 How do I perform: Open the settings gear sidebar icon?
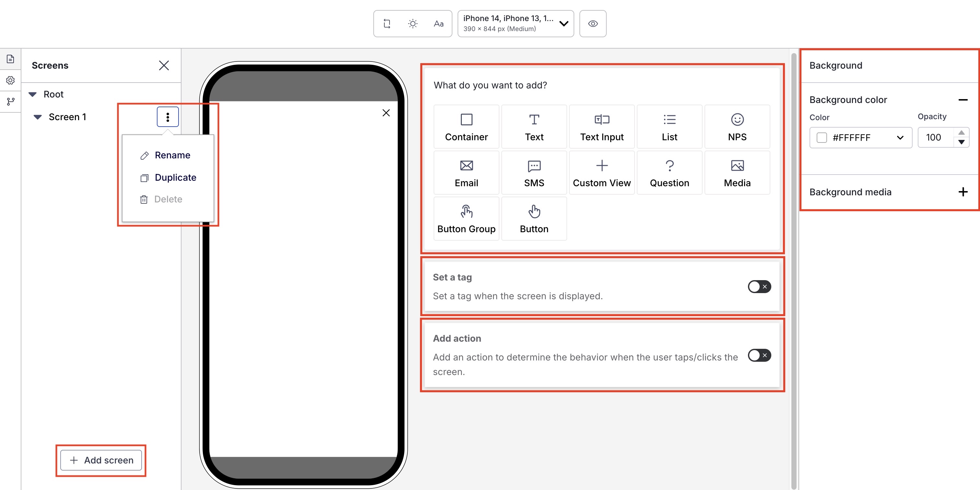[11, 80]
